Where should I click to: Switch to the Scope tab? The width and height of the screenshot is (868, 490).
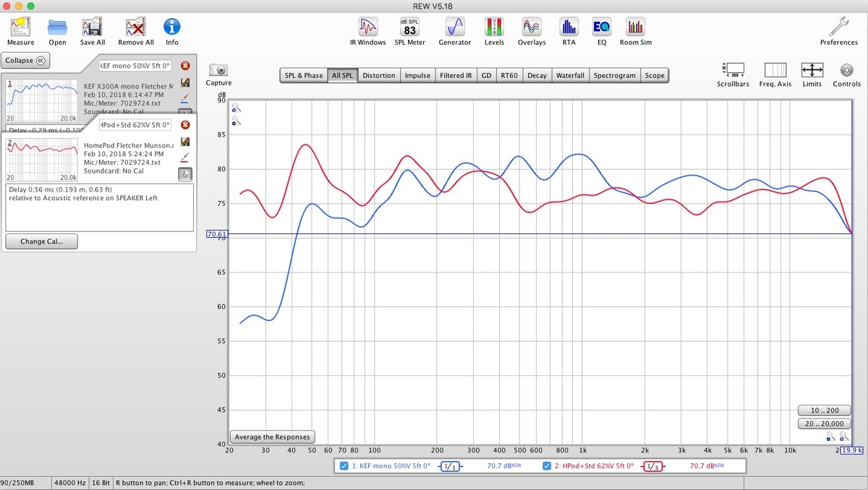pyautogui.click(x=655, y=75)
